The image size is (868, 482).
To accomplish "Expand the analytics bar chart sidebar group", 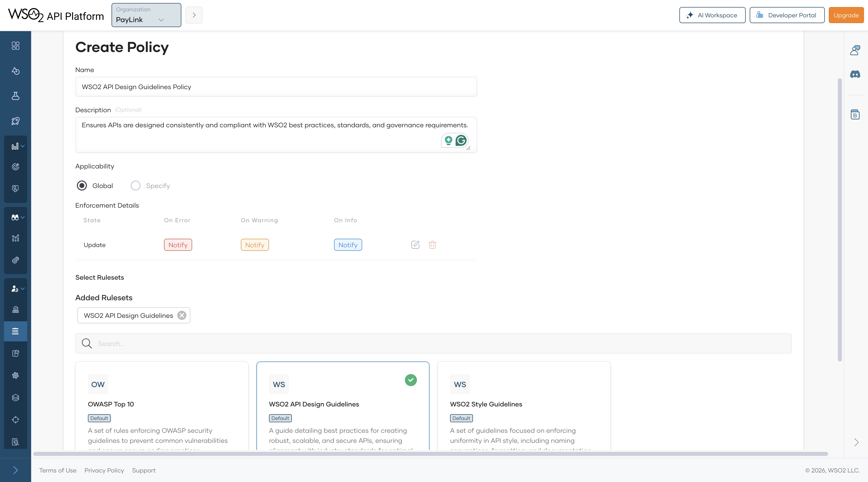I will tap(16, 147).
